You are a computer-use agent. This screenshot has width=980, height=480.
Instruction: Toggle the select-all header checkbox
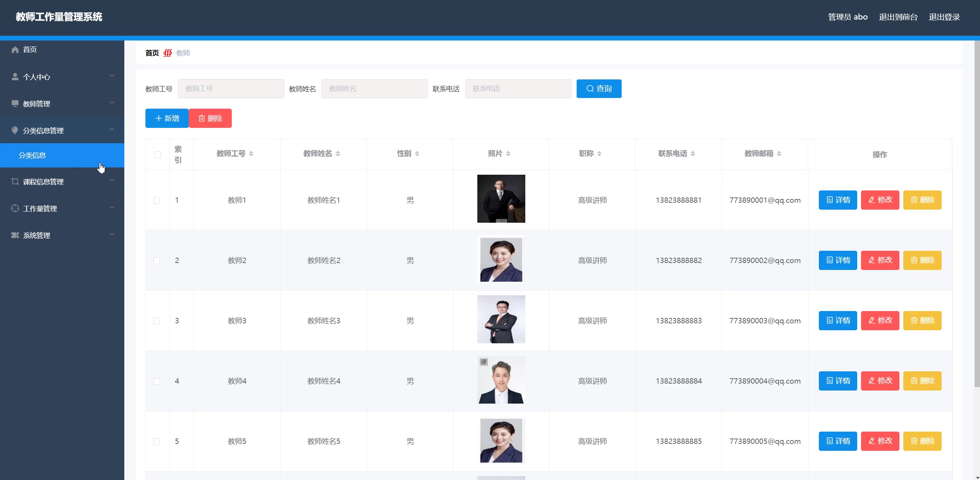[157, 155]
